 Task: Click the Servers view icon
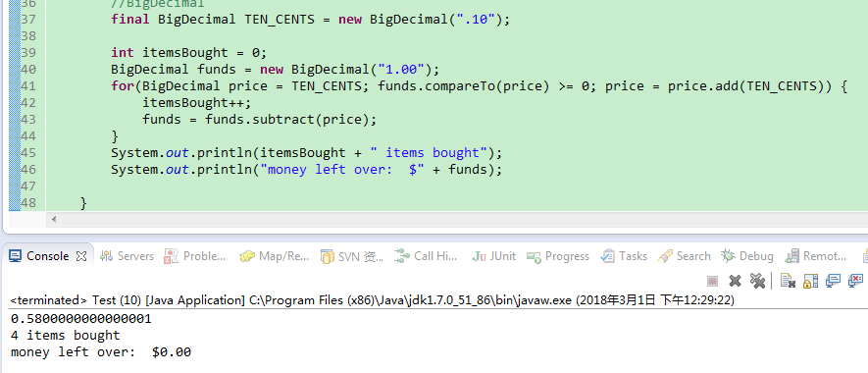[106, 256]
